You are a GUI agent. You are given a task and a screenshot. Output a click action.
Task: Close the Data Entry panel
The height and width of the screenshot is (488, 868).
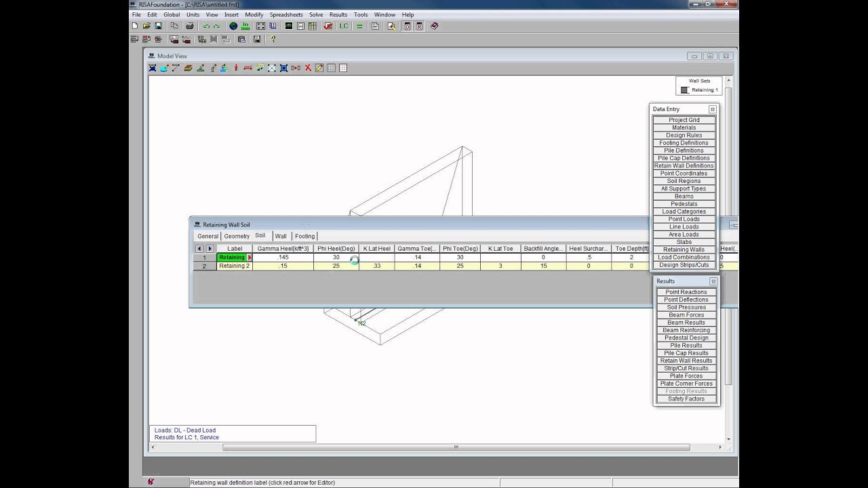tap(712, 109)
